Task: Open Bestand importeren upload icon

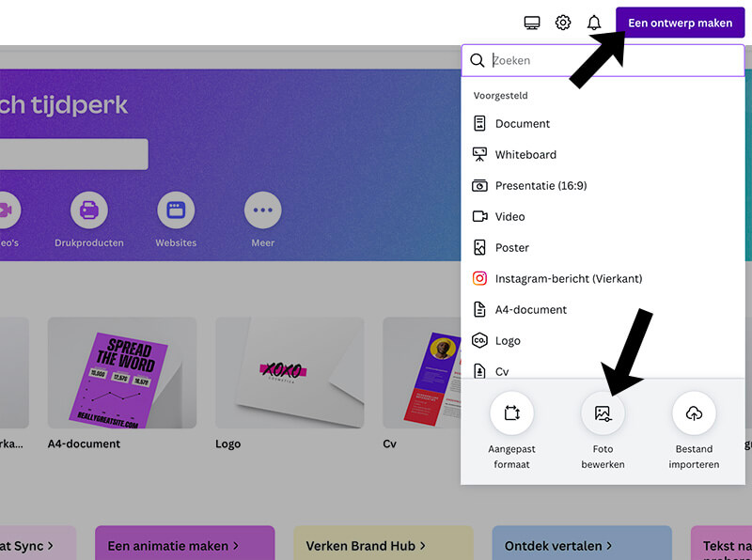Action: (694, 412)
